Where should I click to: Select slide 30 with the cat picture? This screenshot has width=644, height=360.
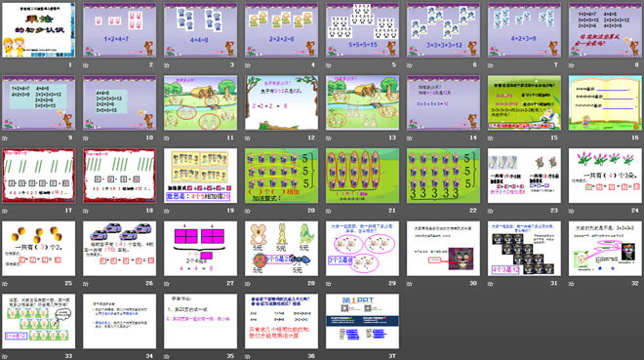tap(443, 249)
